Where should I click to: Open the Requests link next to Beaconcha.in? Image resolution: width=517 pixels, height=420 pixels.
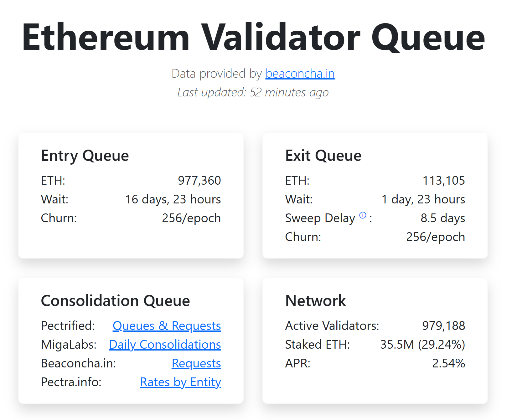(196, 363)
